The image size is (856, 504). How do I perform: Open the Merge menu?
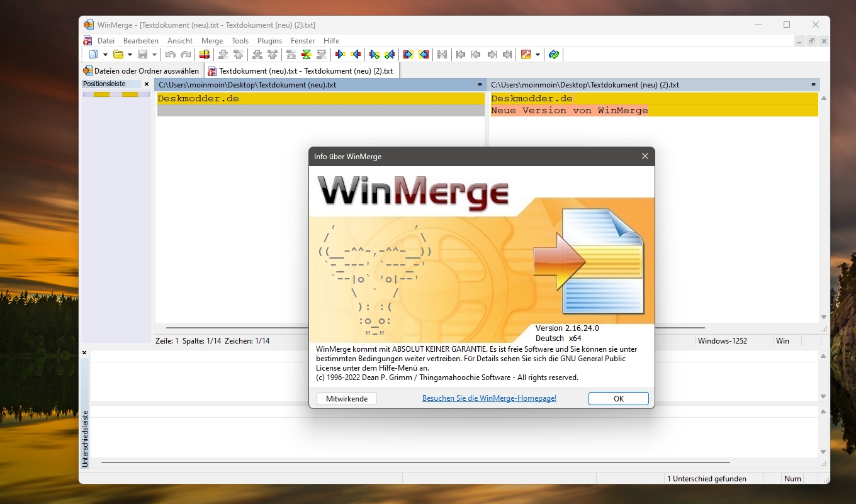[x=212, y=40]
